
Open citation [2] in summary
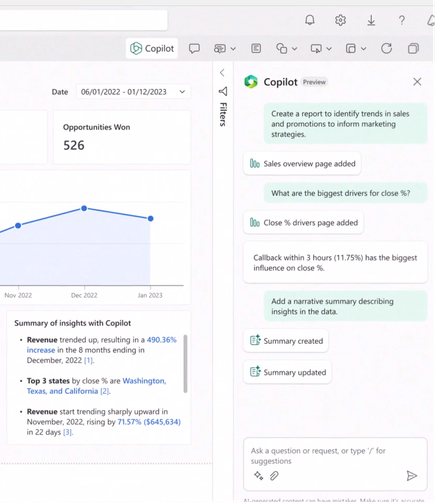pos(105,391)
